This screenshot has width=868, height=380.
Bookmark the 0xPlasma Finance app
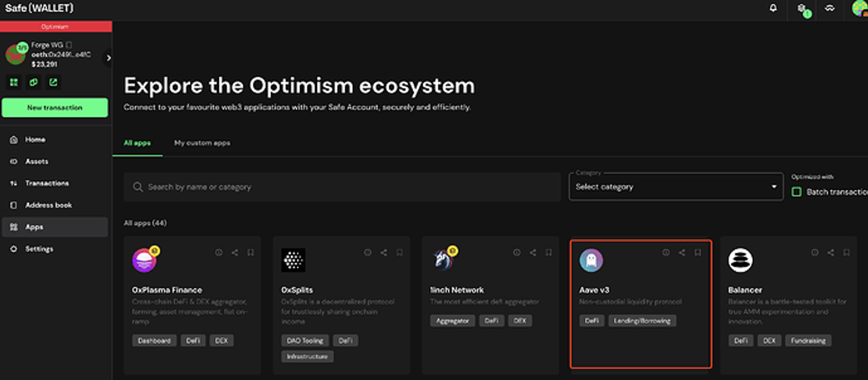(x=251, y=253)
